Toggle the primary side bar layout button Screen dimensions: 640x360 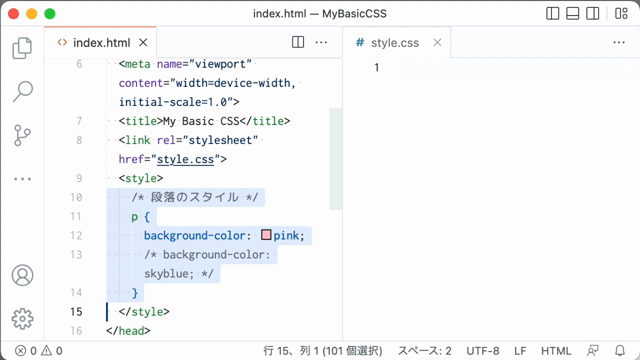[553, 13]
